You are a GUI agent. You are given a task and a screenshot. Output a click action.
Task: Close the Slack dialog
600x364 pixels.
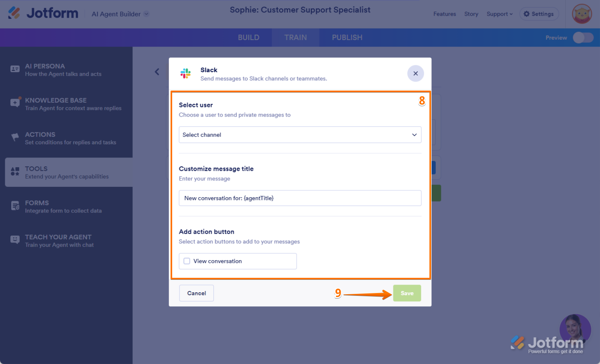coord(415,74)
